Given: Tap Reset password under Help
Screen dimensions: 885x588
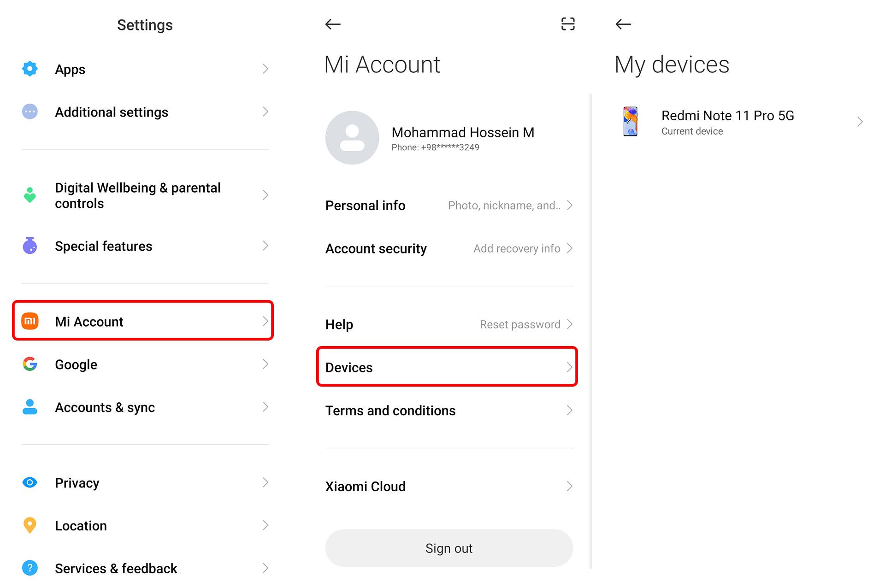Looking at the screenshot, I should pos(520,324).
